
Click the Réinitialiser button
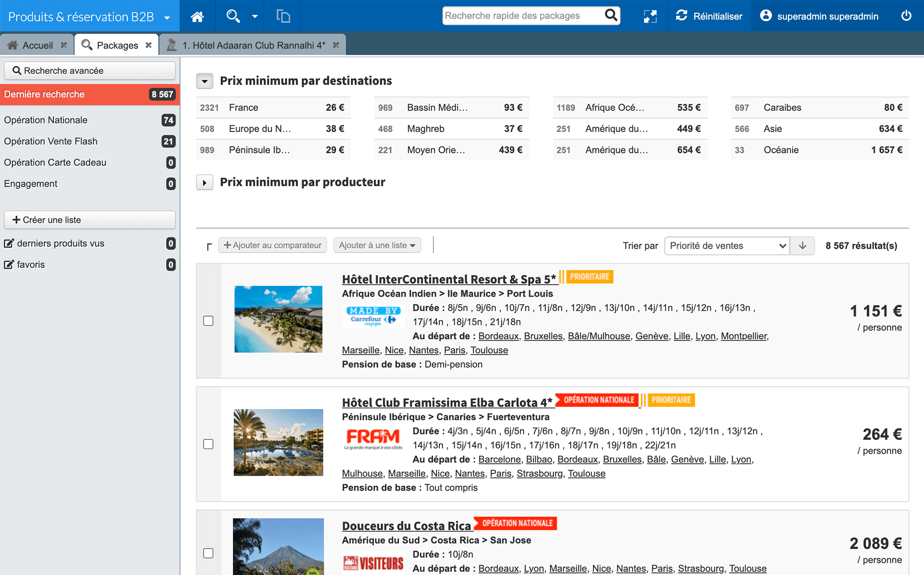point(709,16)
